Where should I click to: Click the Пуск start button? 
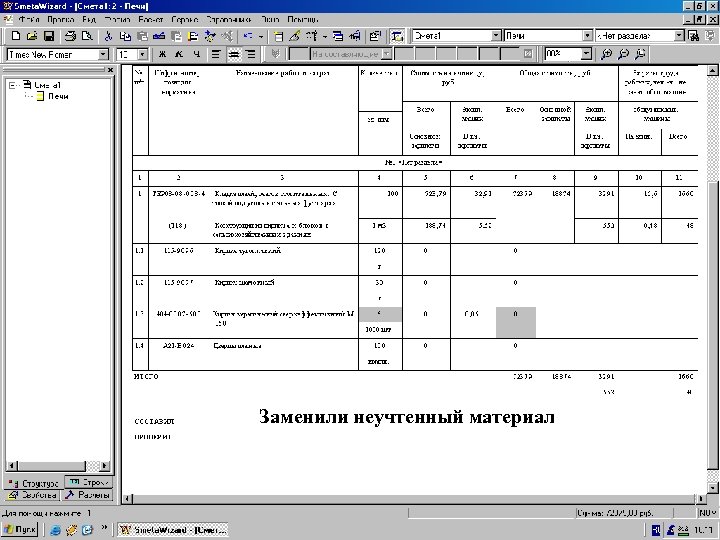click(20, 529)
